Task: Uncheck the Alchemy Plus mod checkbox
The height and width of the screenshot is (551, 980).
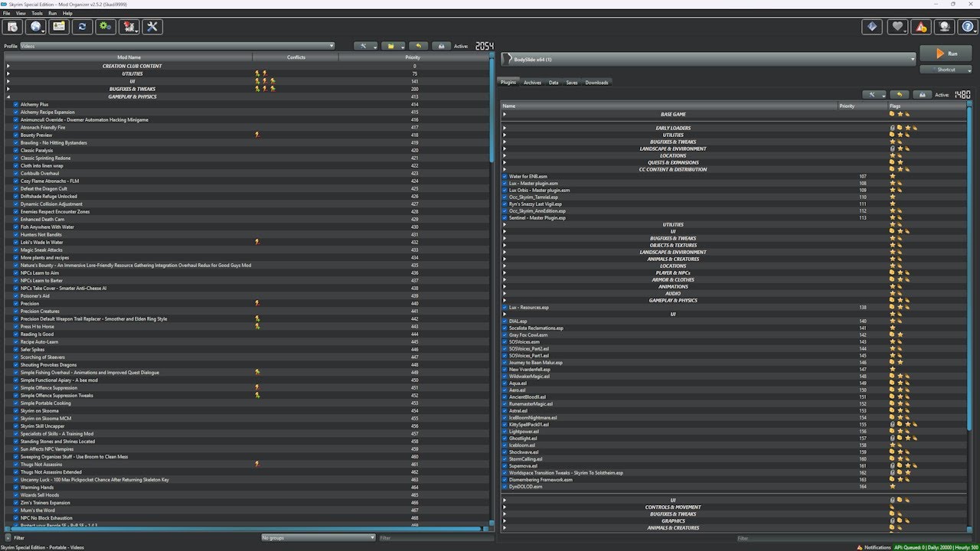Action: (16, 104)
